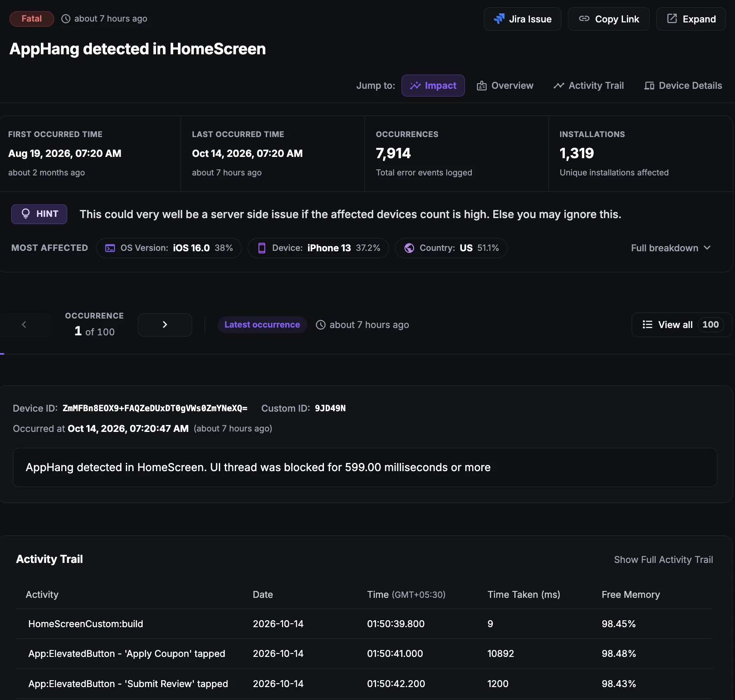This screenshot has width=735, height=700.
Task: Click the Time Taken (ms) column header
Action: pyautogui.click(x=524, y=594)
